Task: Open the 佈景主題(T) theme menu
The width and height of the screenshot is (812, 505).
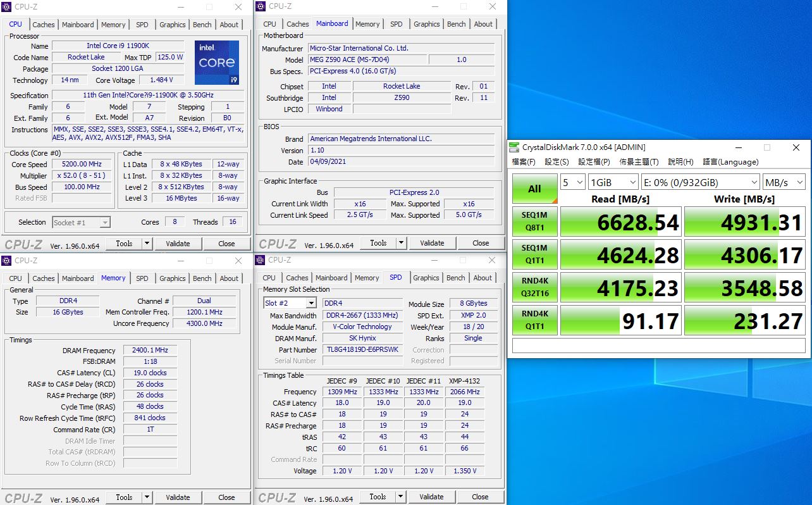Action: [x=639, y=162]
